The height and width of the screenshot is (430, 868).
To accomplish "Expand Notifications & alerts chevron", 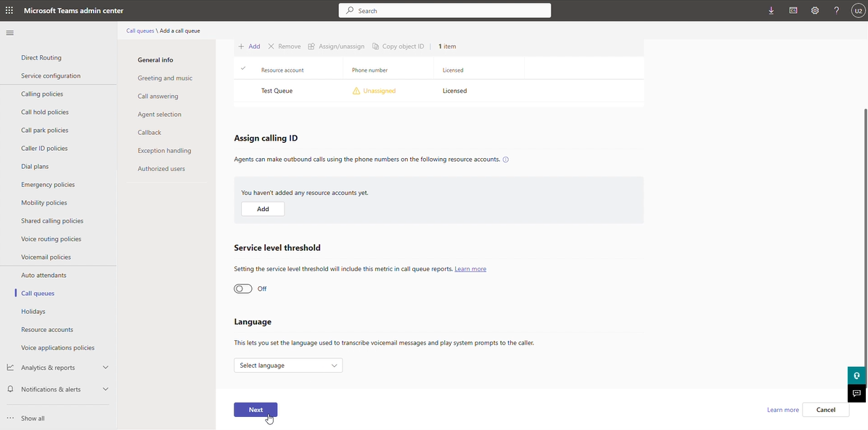I will click(106, 389).
